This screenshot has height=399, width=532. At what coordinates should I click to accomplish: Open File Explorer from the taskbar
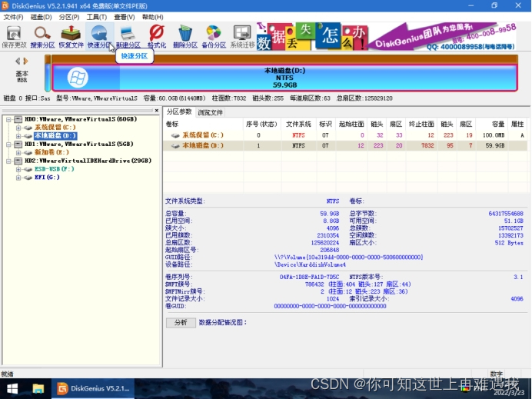pyautogui.click(x=38, y=389)
